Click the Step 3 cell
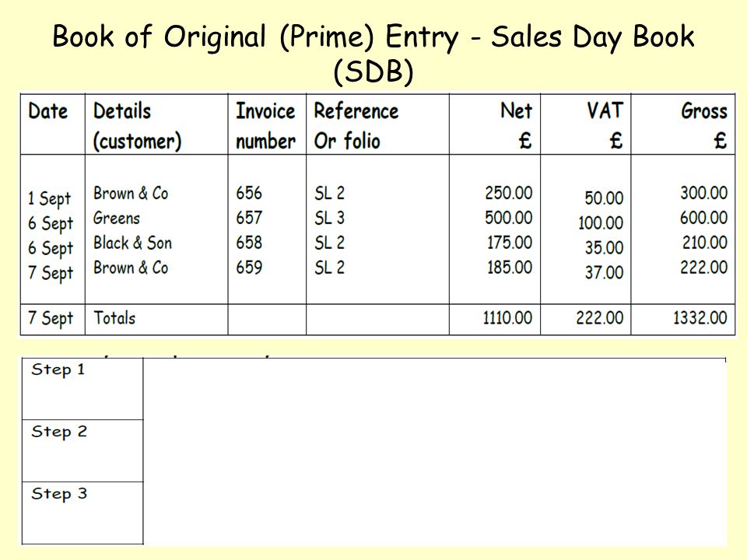Viewport: 747px width, 560px height. coord(82,513)
